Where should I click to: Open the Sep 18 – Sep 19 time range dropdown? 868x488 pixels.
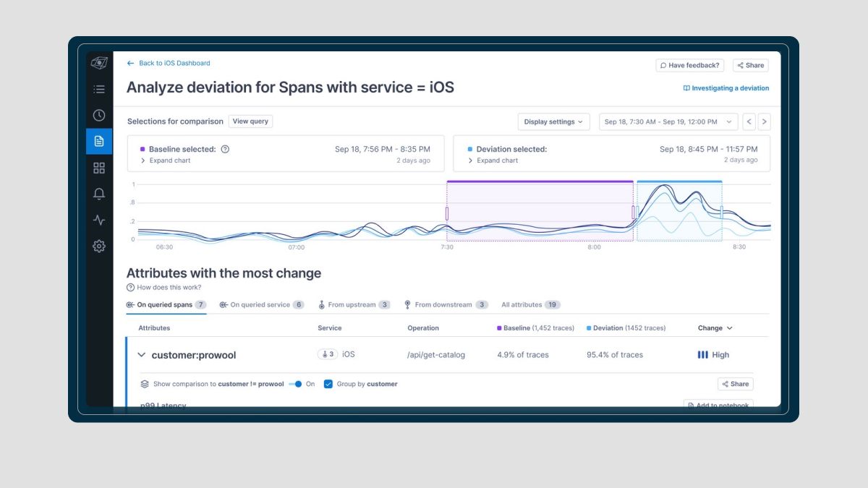[668, 122]
